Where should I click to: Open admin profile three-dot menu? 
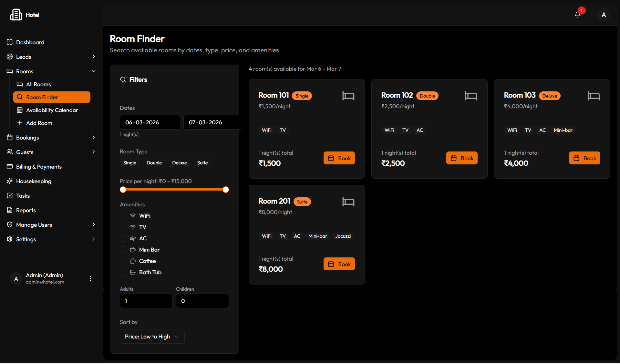click(90, 278)
